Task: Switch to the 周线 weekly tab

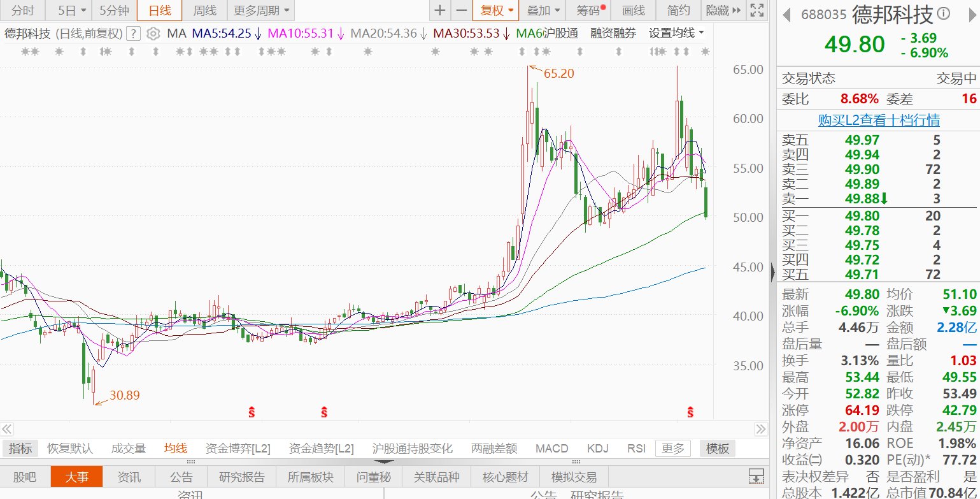Action: pos(204,10)
